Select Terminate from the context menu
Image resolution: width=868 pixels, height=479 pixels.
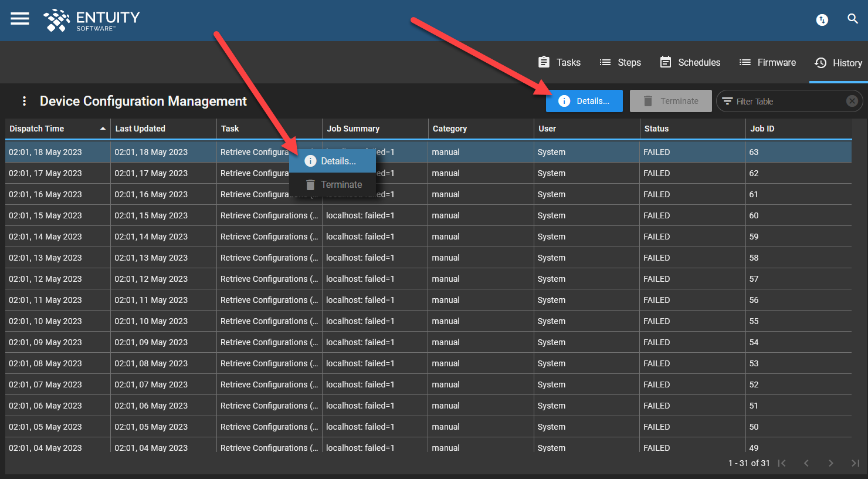[x=332, y=184]
